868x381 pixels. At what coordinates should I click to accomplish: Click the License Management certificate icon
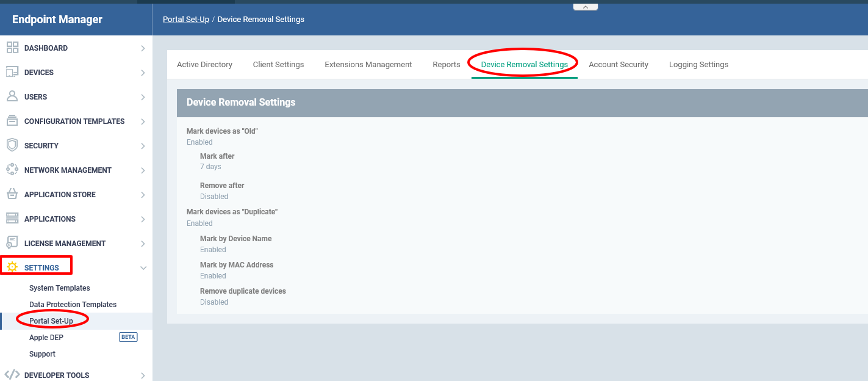click(12, 243)
